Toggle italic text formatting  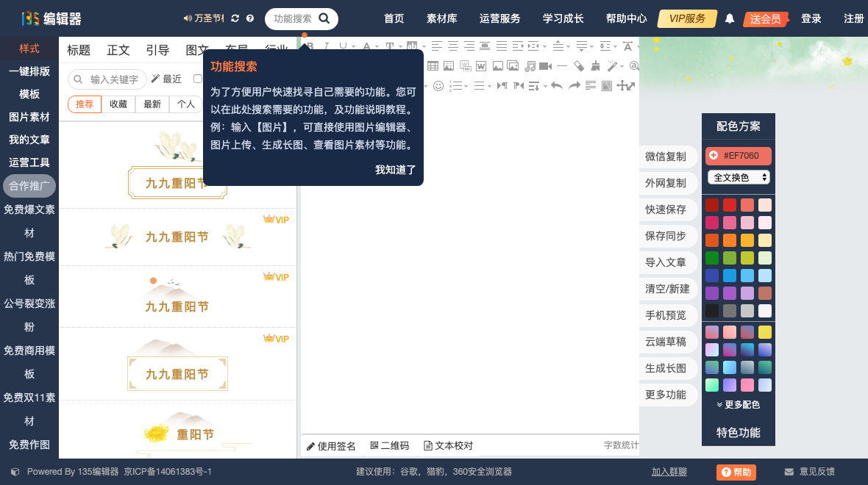327,46
